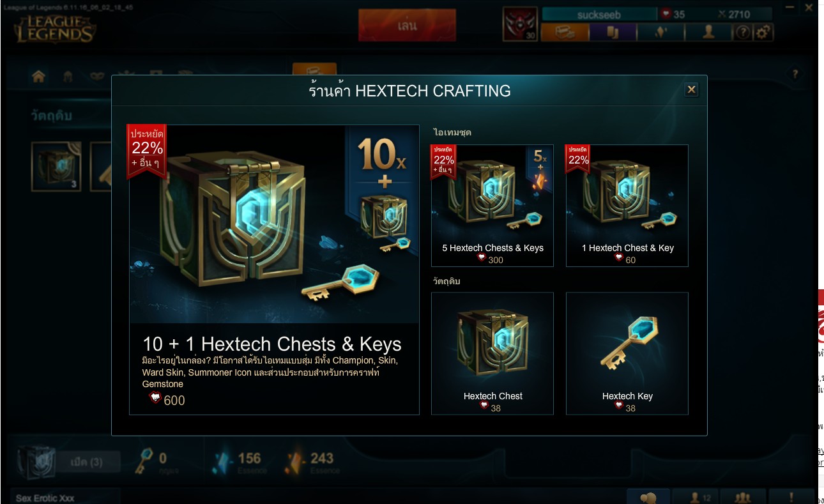824x504 pixels.
Task: Select the single Hextech Key for 38
Action: pos(627,353)
